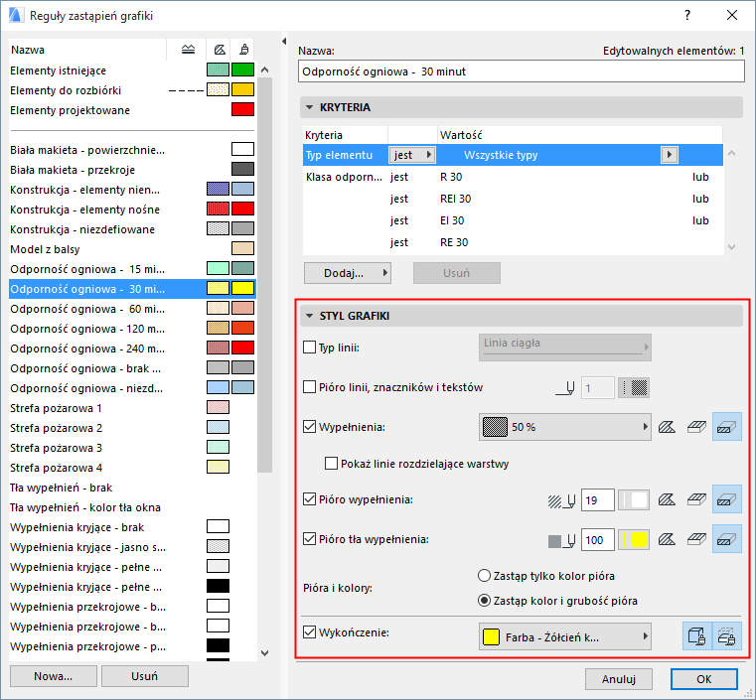
Task: Enable the Typ linii checkbox
Action: (x=310, y=348)
